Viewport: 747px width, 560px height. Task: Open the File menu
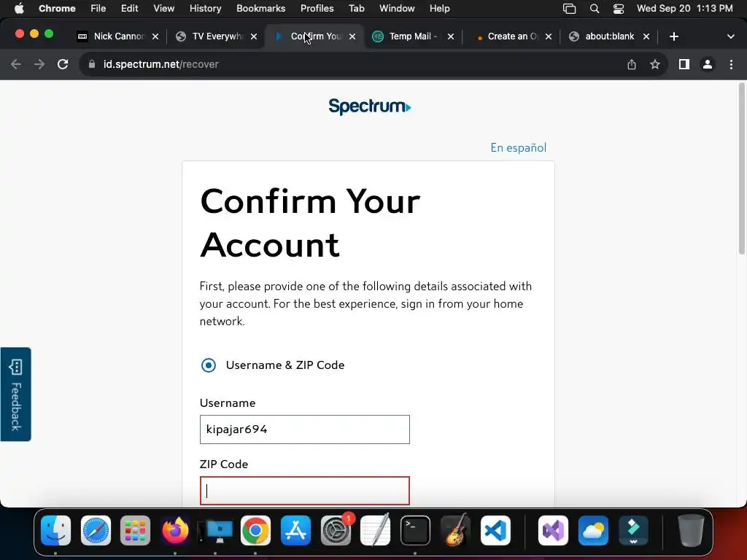98,9
